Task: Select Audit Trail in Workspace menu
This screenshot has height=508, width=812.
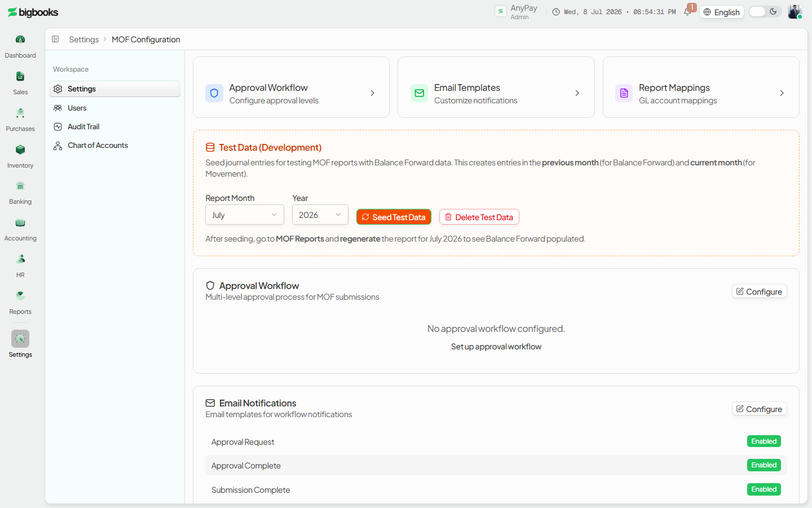Action: tap(115, 126)
